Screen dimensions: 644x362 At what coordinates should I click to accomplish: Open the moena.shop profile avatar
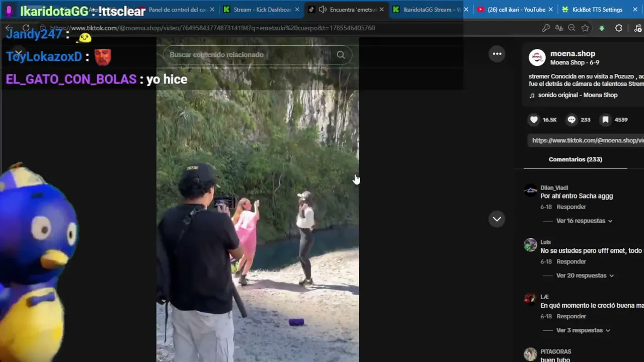tap(537, 58)
